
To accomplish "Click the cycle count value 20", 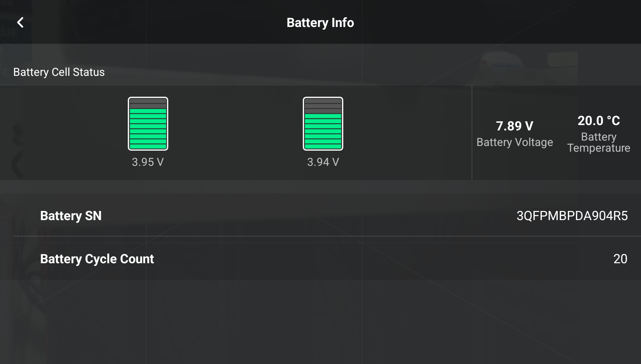I will tap(620, 259).
